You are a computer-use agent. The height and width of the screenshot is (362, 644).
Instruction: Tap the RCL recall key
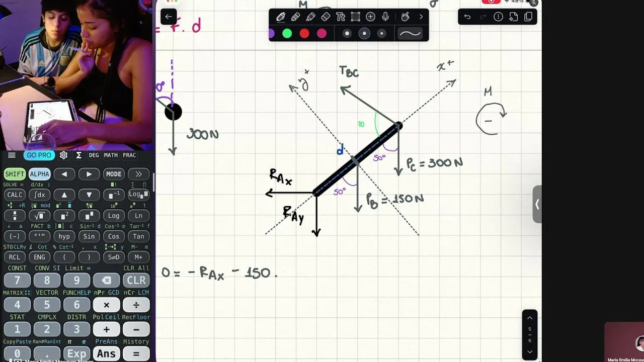(15, 257)
